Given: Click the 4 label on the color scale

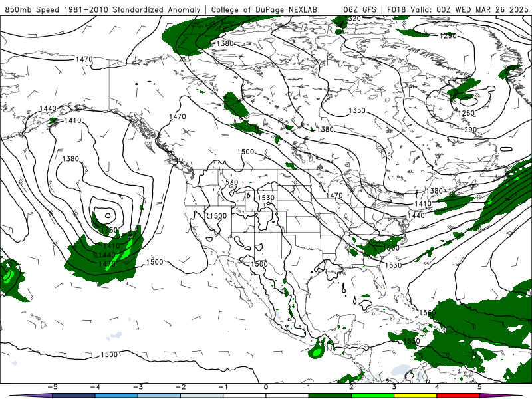Looking at the screenshot, I should [437, 387].
